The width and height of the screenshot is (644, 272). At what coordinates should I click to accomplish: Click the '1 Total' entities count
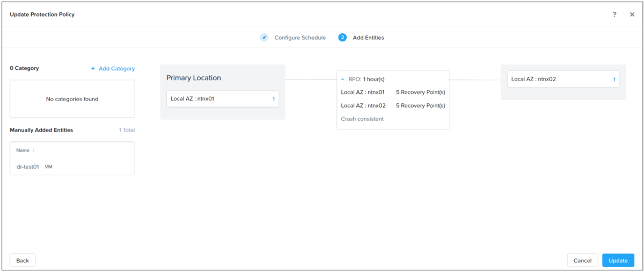tap(127, 130)
